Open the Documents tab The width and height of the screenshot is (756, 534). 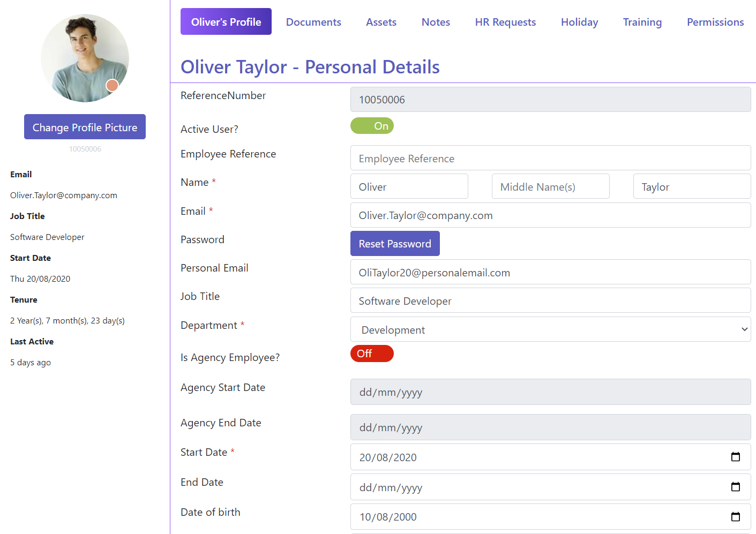pos(313,22)
